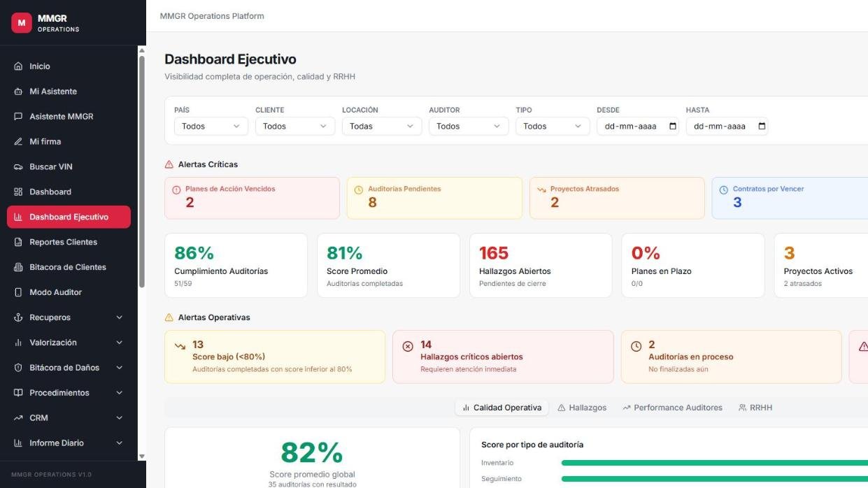Image resolution: width=868 pixels, height=488 pixels.
Task: Expand the Informe Diario submenu chevron
Action: (119, 444)
